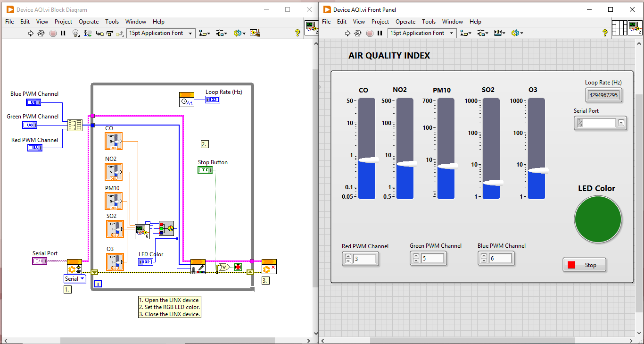
Task: Open Align Objects dropdown in Front Panel
Action: pos(466,33)
